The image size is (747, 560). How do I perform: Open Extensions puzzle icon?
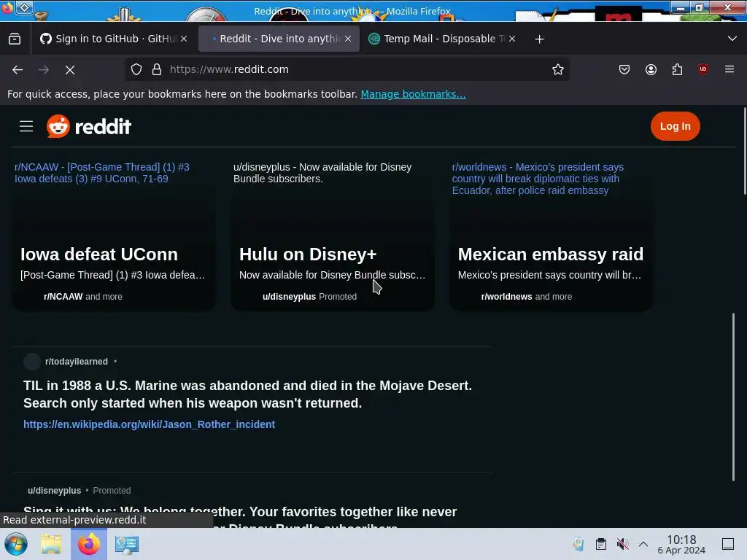pos(677,69)
